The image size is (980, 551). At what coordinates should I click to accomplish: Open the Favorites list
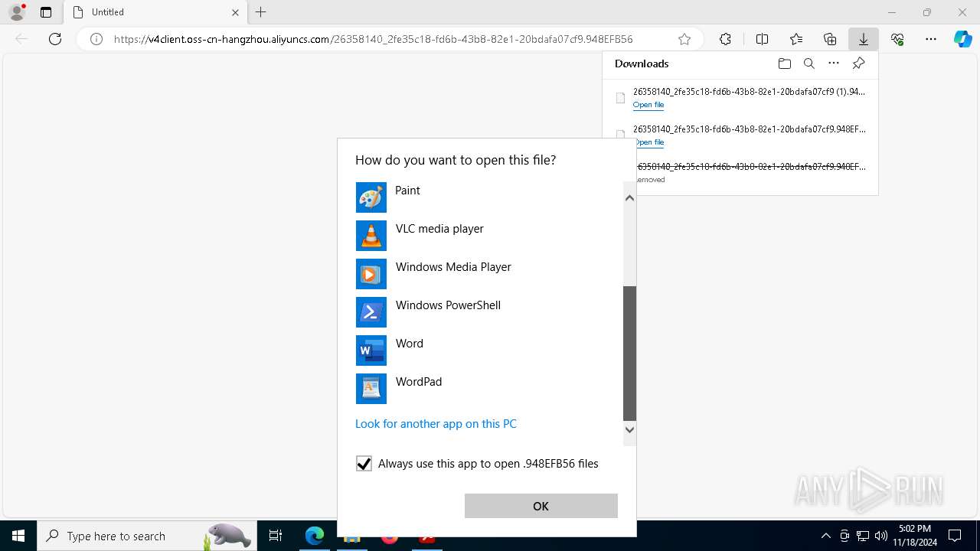click(x=796, y=39)
